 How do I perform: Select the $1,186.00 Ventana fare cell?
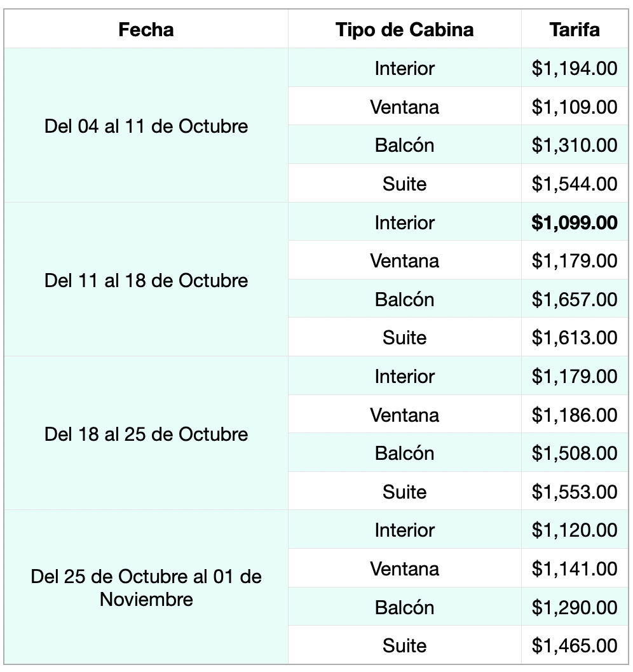(575, 414)
